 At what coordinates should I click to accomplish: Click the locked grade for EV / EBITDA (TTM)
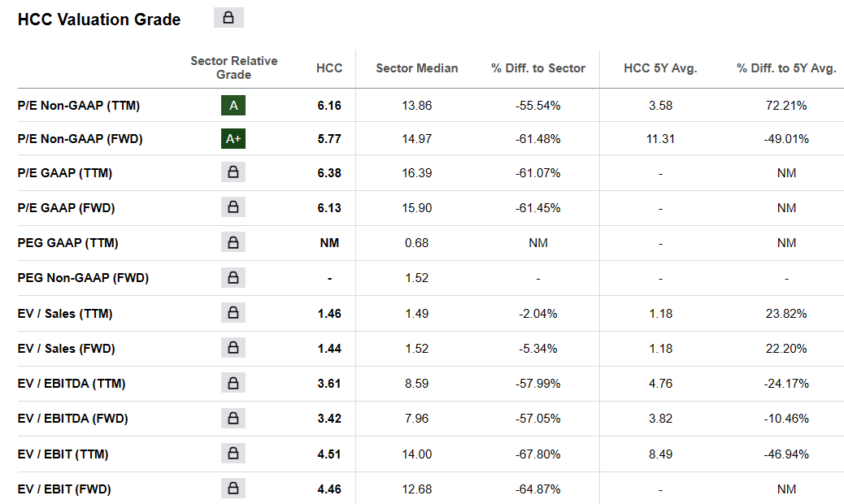pyautogui.click(x=233, y=383)
